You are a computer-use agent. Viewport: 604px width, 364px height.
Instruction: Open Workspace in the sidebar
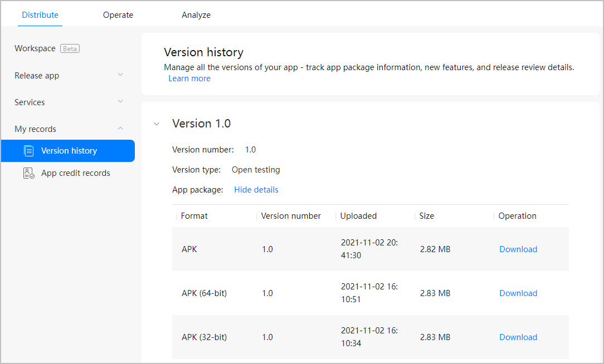pyautogui.click(x=35, y=48)
